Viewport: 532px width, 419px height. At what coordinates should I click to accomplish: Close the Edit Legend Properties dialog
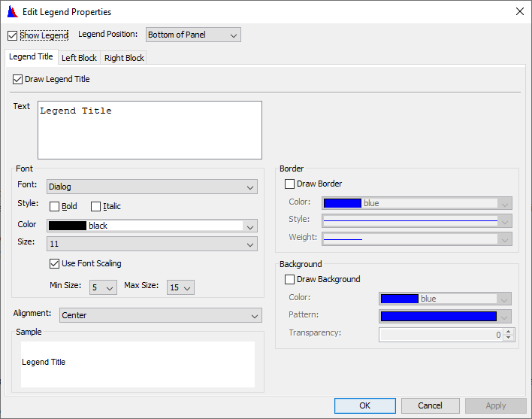pos(519,11)
